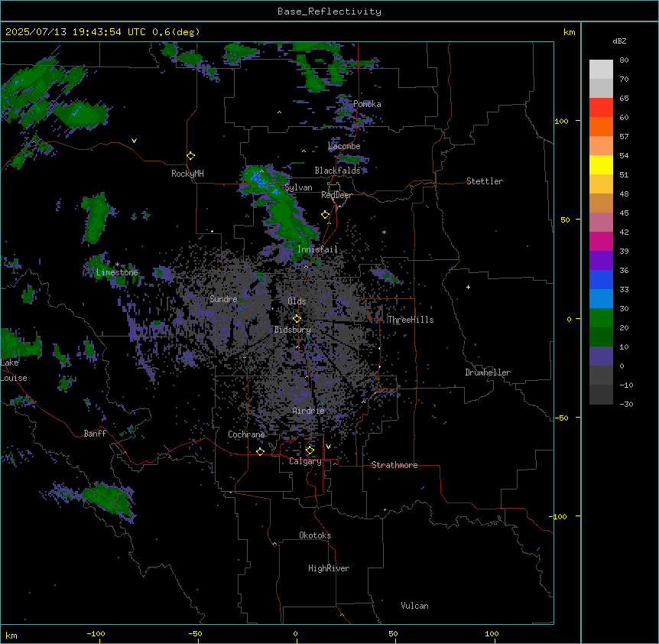Click the yellow v marker northwest of RockyMH

click(134, 141)
